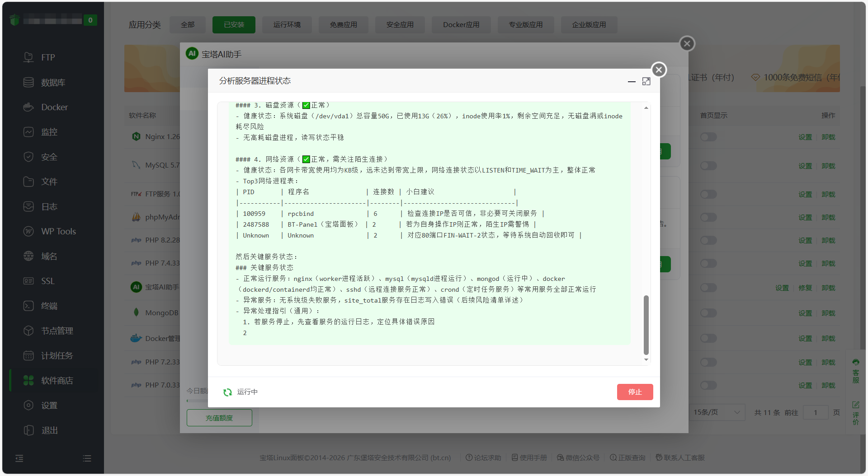Click the page number input field
The width and height of the screenshot is (868, 476).
815,412
